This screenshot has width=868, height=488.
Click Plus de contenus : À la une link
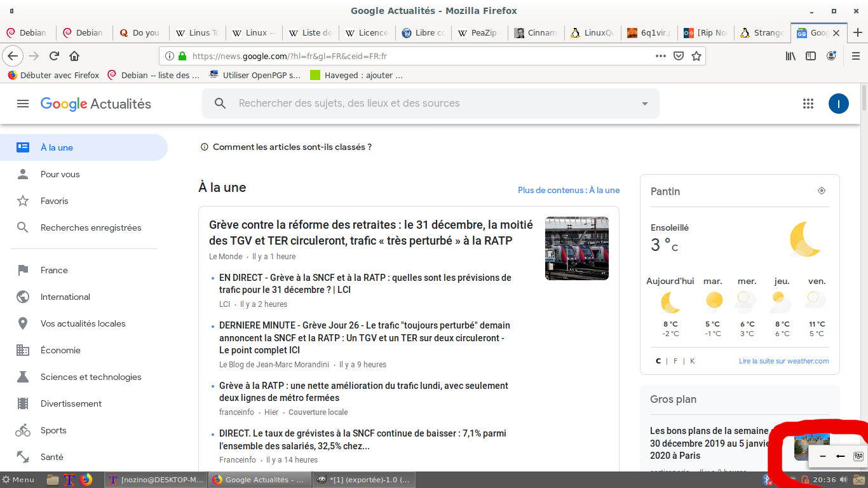pos(568,190)
